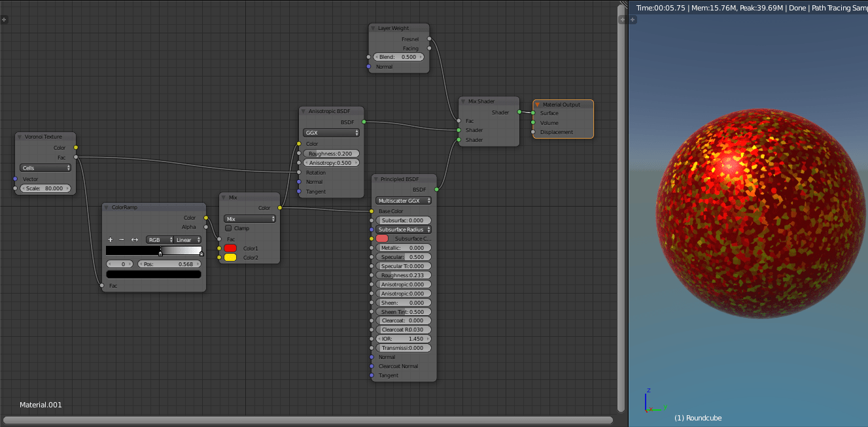Click the Rotation input socket on Anisotropic BSDF
The width and height of the screenshot is (868, 427).
tap(299, 172)
